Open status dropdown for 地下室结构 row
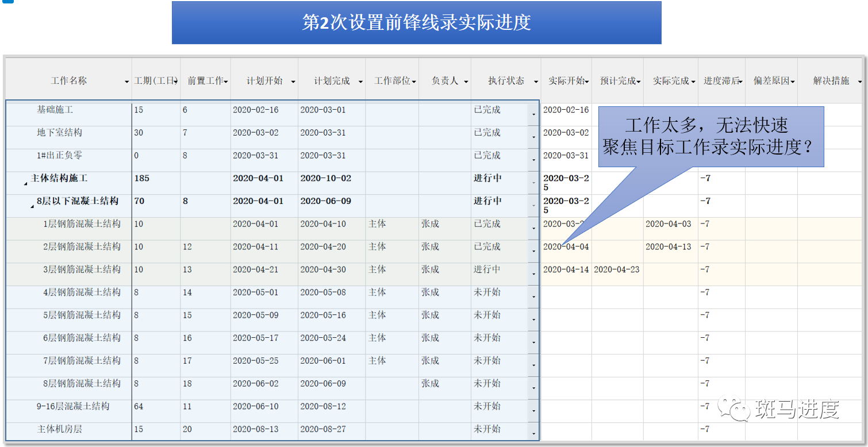The width and height of the screenshot is (868, 447). [533, 137]
